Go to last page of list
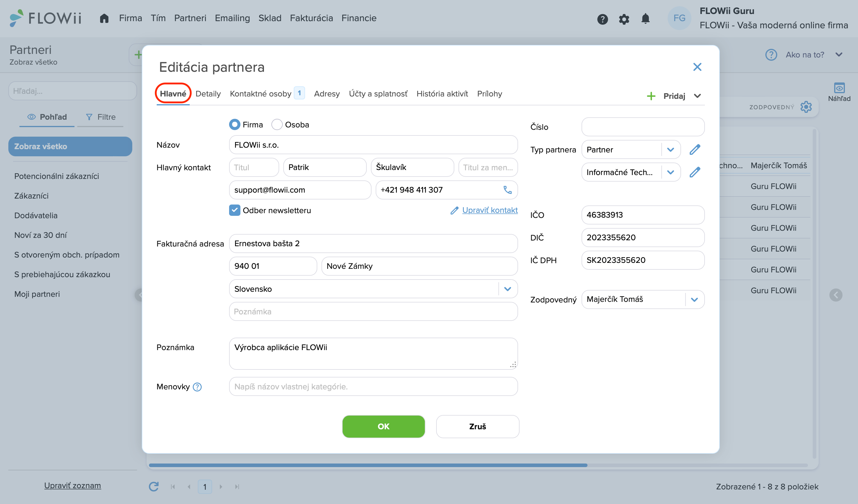This screenshot has width=858, height=504. (237, 487)
